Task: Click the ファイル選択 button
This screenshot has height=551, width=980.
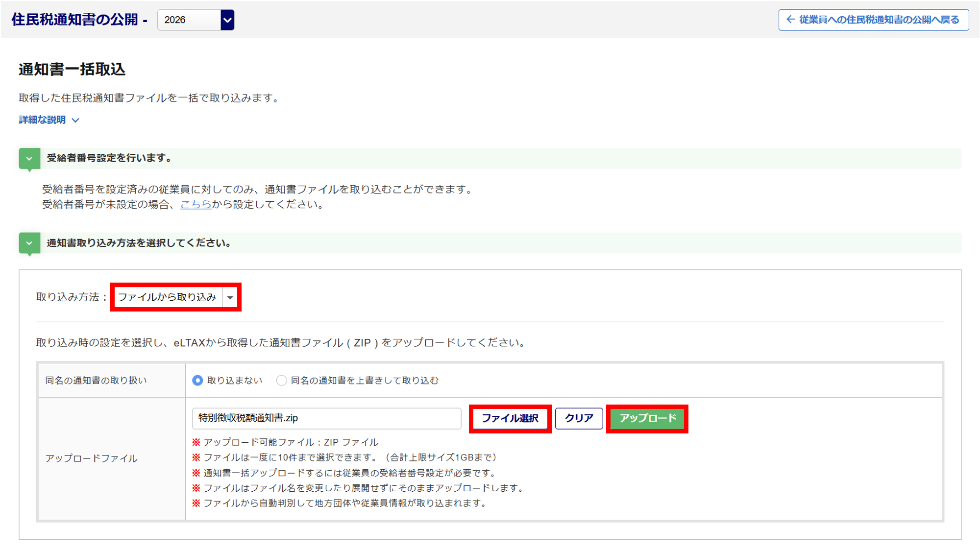Action: click(510, 419)
